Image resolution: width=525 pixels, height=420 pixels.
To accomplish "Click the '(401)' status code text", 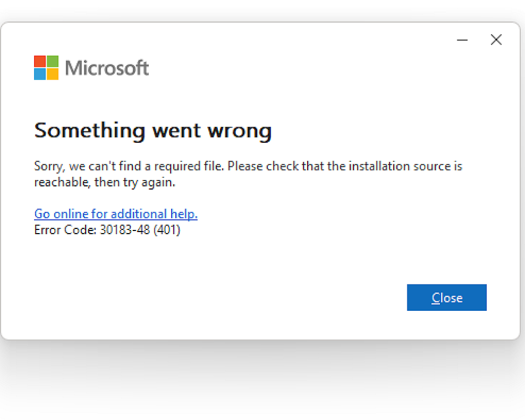I will 167,230.
